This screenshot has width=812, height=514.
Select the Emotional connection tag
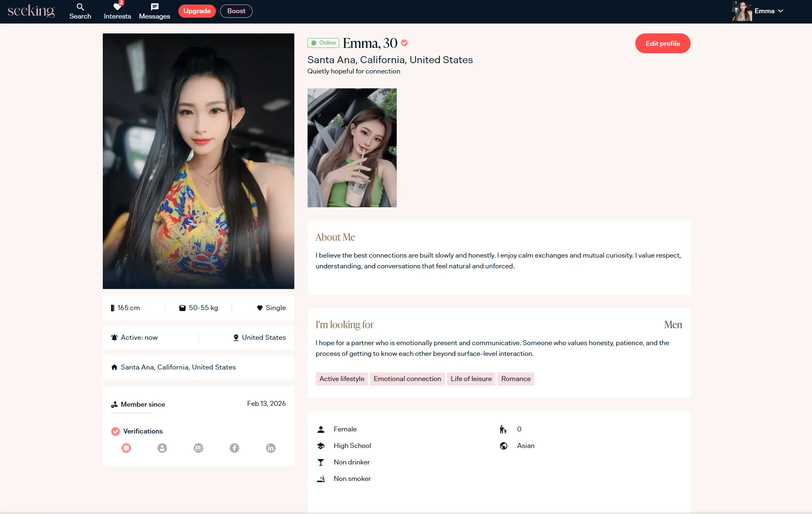pos(407,379)
